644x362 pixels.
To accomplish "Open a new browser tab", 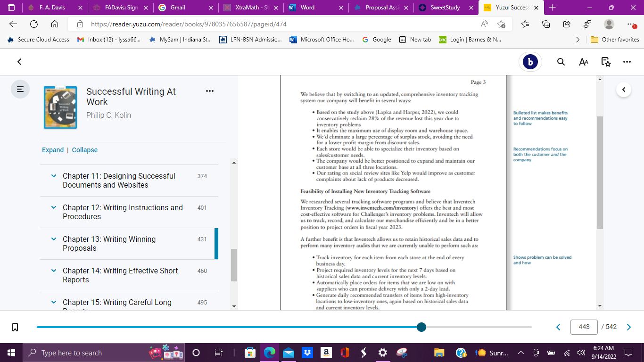I will coord(553,8).
